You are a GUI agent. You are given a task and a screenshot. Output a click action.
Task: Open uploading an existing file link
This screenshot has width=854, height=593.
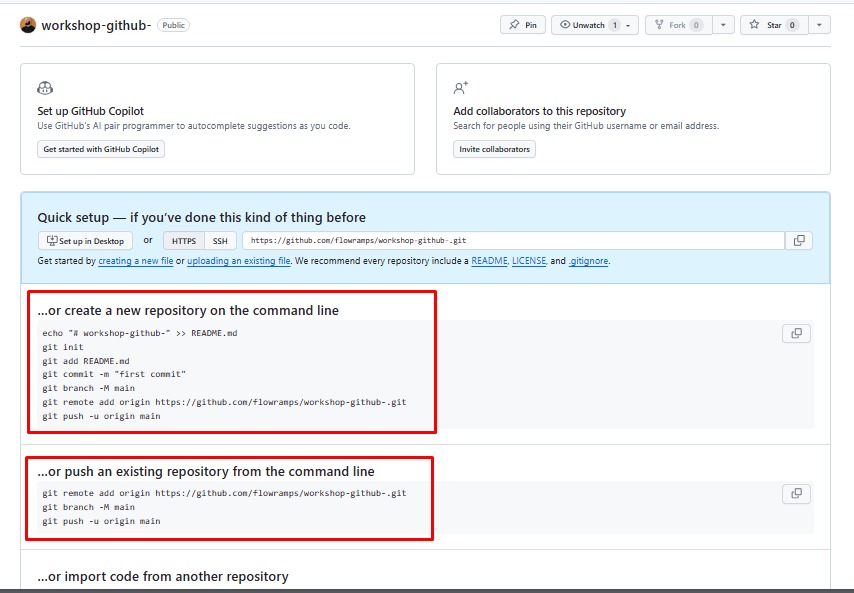tap(239, 261)
